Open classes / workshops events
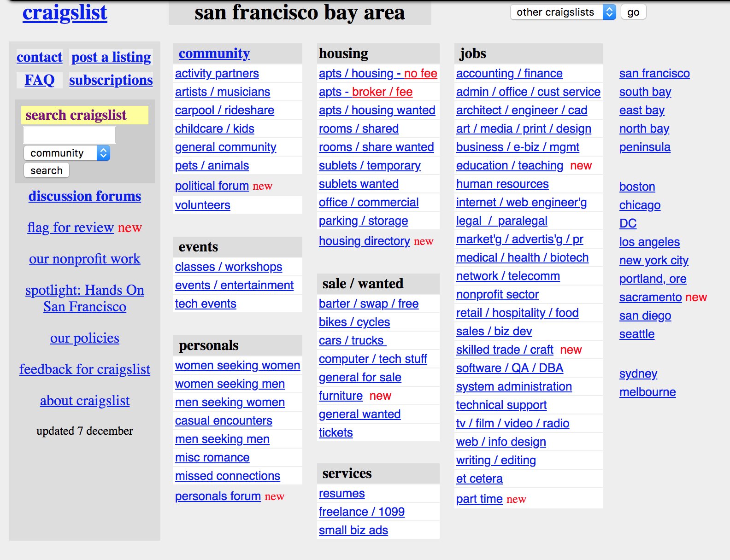Screen dimensions: 730x560 click(229, 267)
